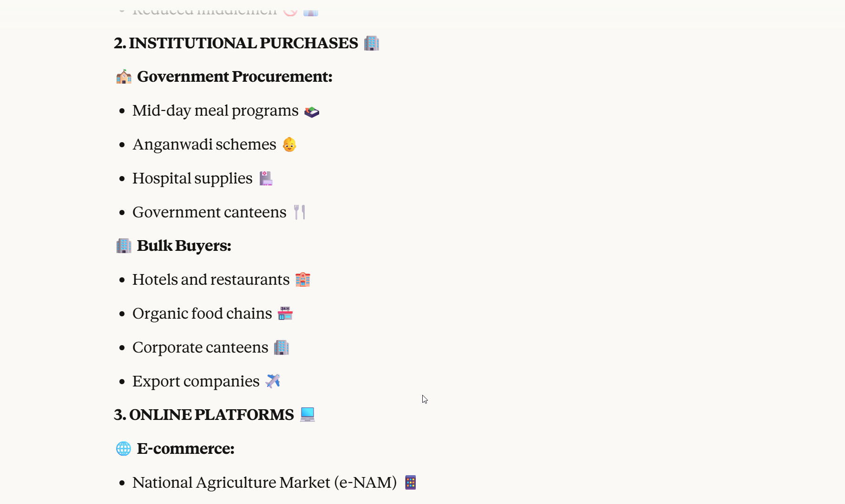Click the Government Procurement subheading text
This screenshot has width=845, height=504.
235,77
